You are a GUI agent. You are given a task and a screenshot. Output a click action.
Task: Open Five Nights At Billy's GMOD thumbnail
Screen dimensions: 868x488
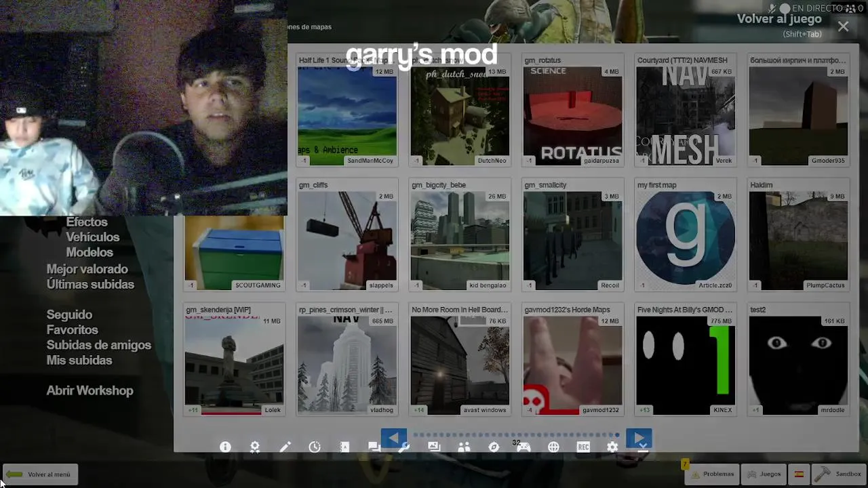[x=686, y=365]
